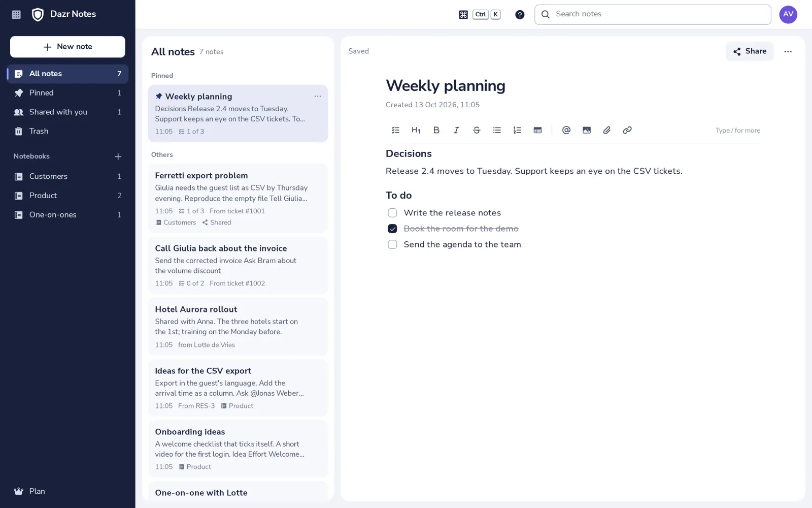Insert a numbered list
This screenshot has width=812, height=508.
tap(517, 130)
